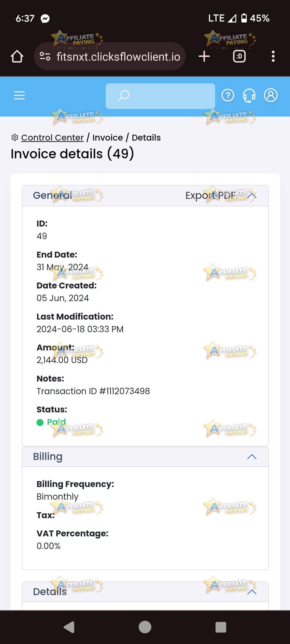290x644 pixels.
Task: Open a new browser tab with plus icon
Action: [204, 56]
